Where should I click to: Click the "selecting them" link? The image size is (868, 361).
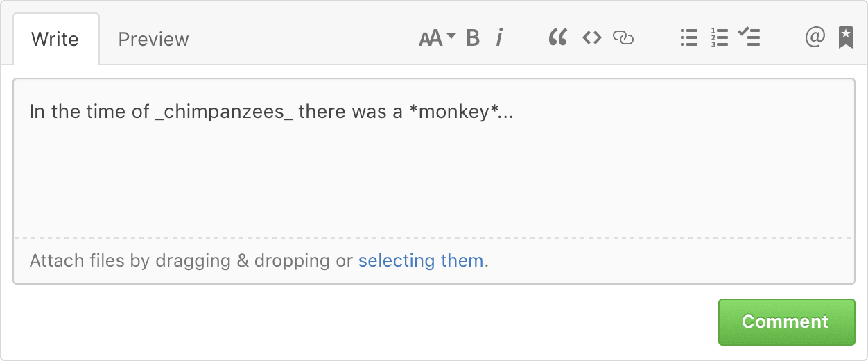pos(421,261)
